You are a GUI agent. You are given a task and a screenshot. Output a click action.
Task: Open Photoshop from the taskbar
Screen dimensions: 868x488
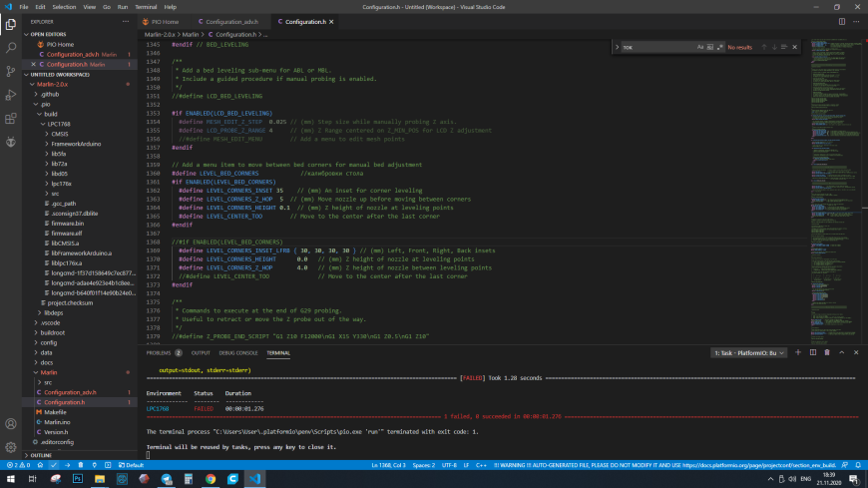[x=78, y=479]
